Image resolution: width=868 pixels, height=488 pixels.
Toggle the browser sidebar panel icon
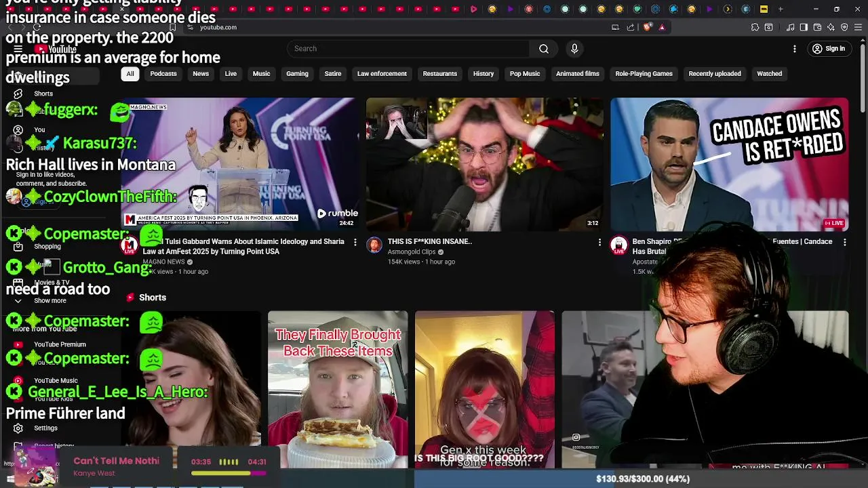(804, 27)
